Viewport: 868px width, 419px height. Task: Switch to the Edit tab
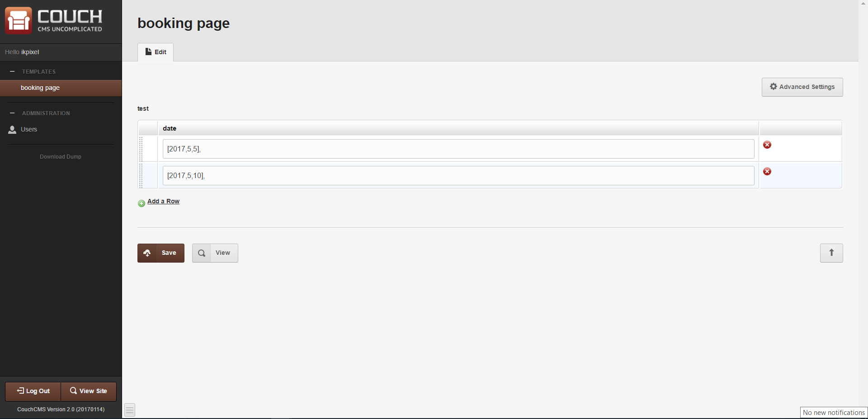point(156,52)
